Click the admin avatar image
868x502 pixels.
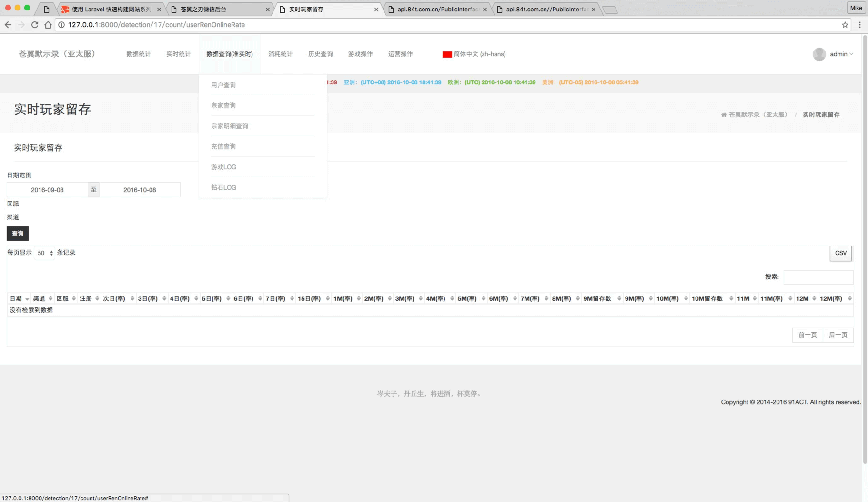coord(819,54)
